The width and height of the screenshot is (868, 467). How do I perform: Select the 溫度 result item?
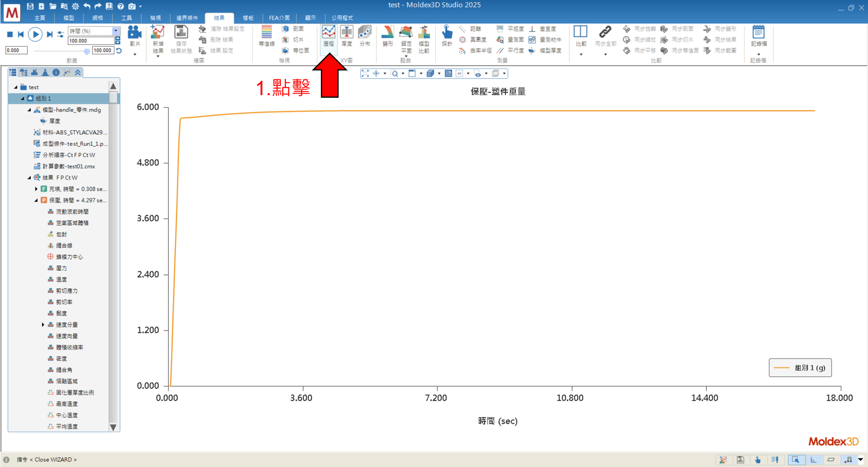click(x=61, y=279)
